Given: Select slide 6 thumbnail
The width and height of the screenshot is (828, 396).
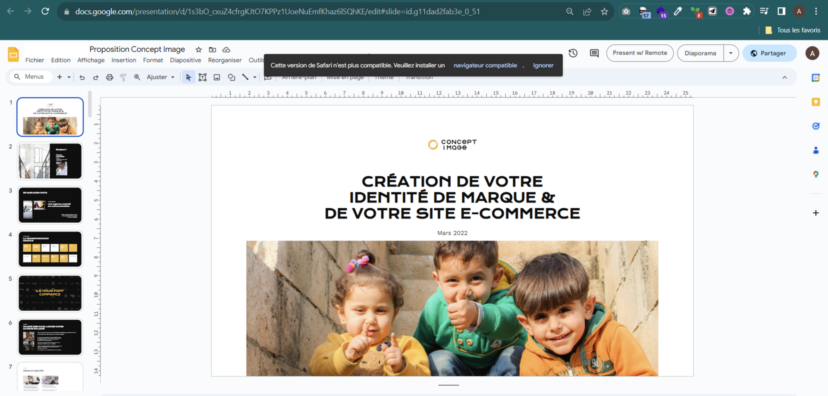Looking at the screenshot, I should [50, 337].
